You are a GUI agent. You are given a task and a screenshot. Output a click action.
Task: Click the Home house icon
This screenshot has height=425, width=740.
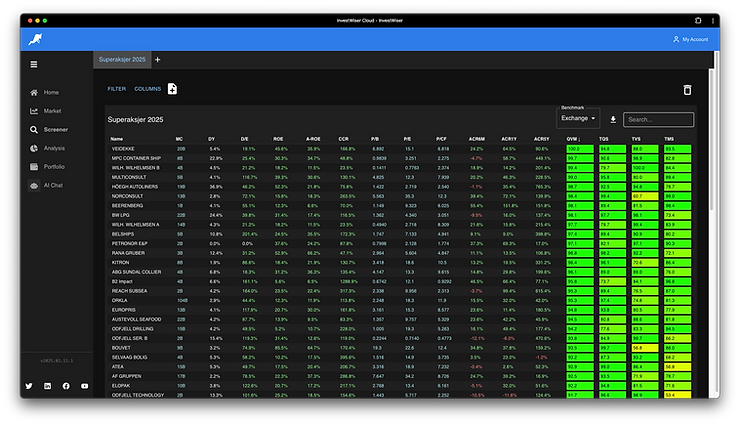[34, 92]
